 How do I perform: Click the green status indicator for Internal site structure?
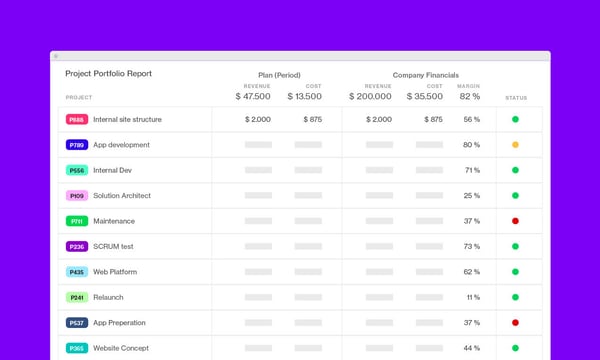tap(515, 119)
